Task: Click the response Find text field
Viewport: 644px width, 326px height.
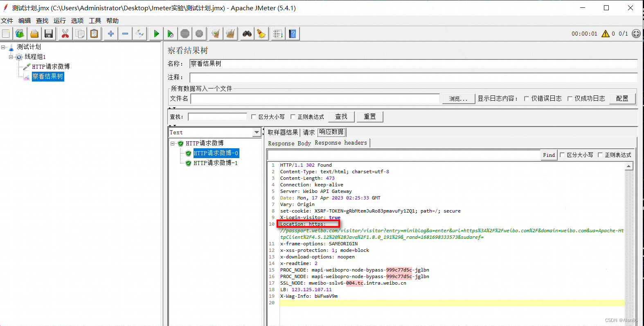Action: [x=404, y=155]
